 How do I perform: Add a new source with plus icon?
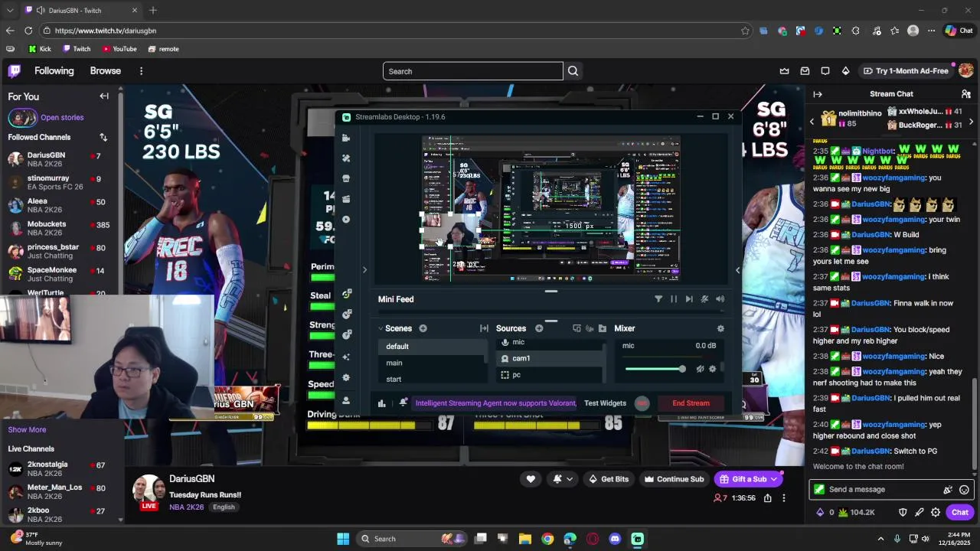[x=539, y=328]
